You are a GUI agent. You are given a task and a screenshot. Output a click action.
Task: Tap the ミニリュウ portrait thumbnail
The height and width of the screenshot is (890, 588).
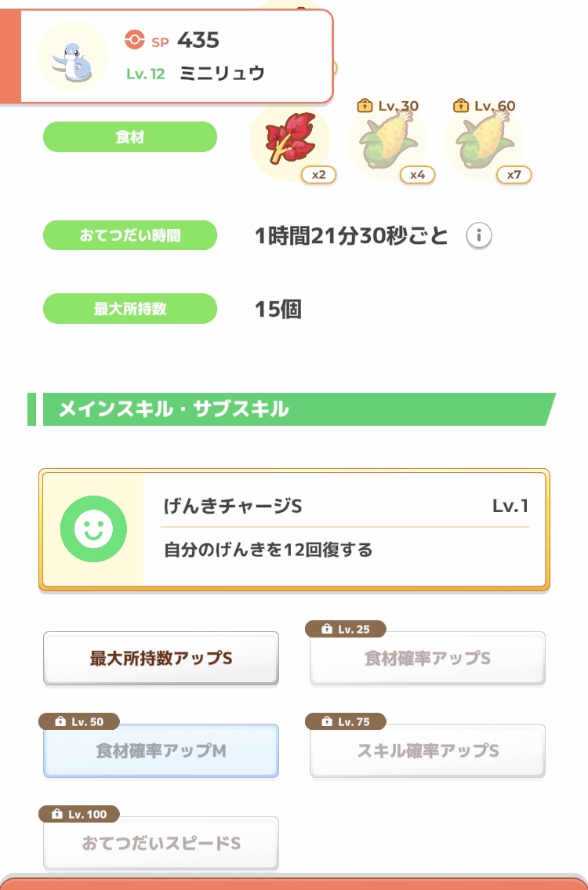click(x=73, y=56)
